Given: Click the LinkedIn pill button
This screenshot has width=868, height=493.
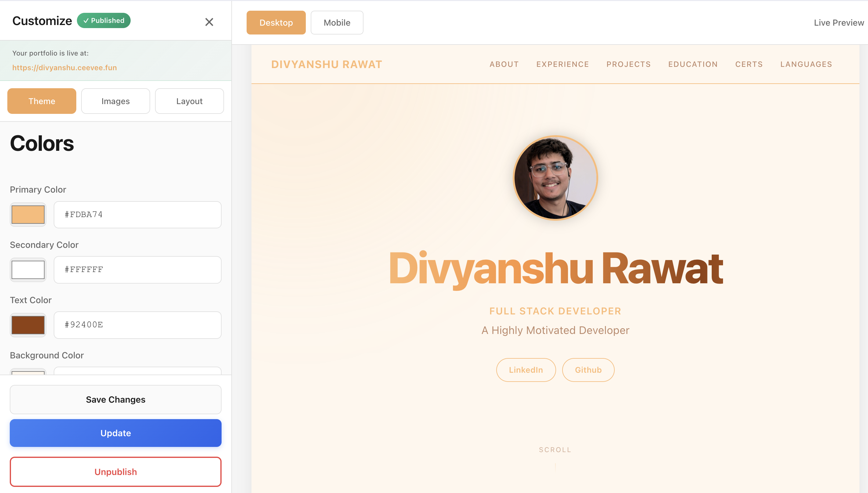Looking at the screenshot, I should (526, 370).
